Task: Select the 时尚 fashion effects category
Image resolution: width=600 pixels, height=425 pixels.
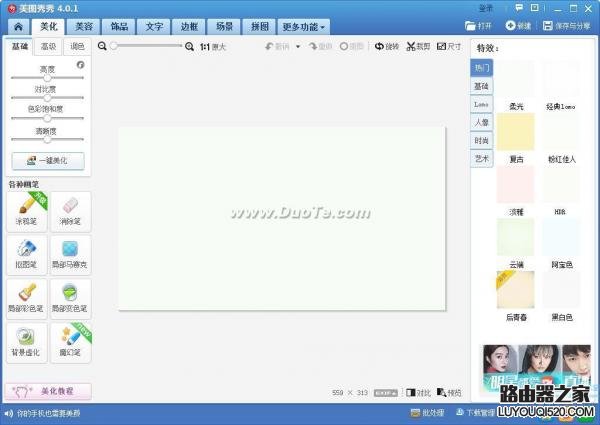Action: [481, 140]
